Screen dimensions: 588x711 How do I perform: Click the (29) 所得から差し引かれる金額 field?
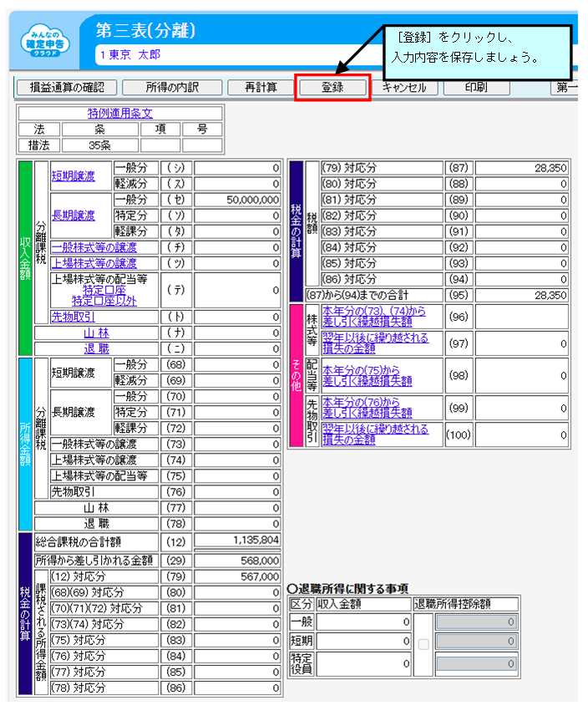(237, 561)
